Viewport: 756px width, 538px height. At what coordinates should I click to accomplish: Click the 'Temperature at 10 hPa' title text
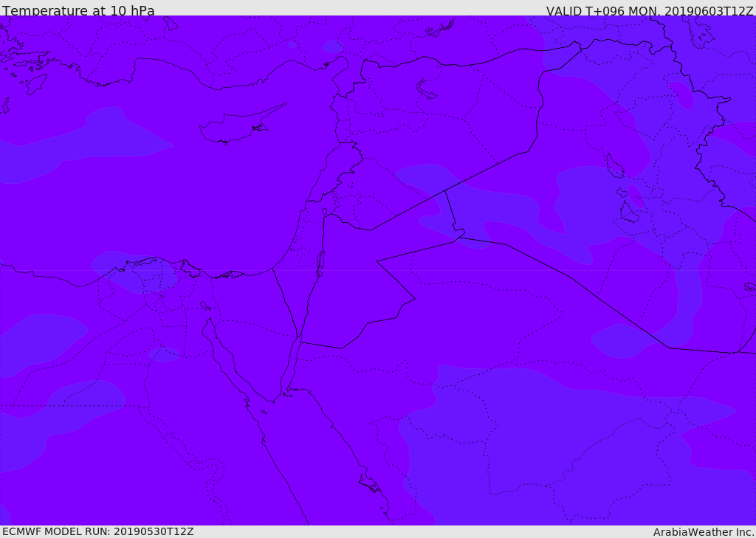pos(78,10)
